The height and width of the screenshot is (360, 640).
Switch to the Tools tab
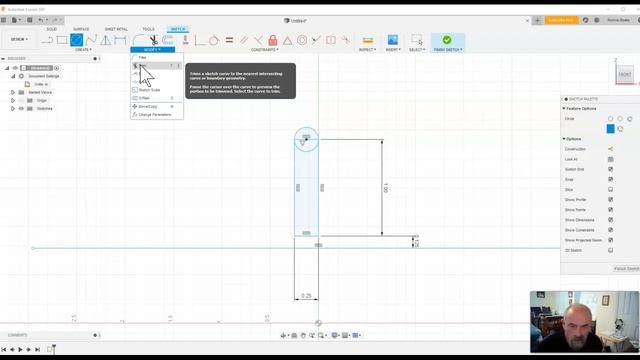point(148,29)
